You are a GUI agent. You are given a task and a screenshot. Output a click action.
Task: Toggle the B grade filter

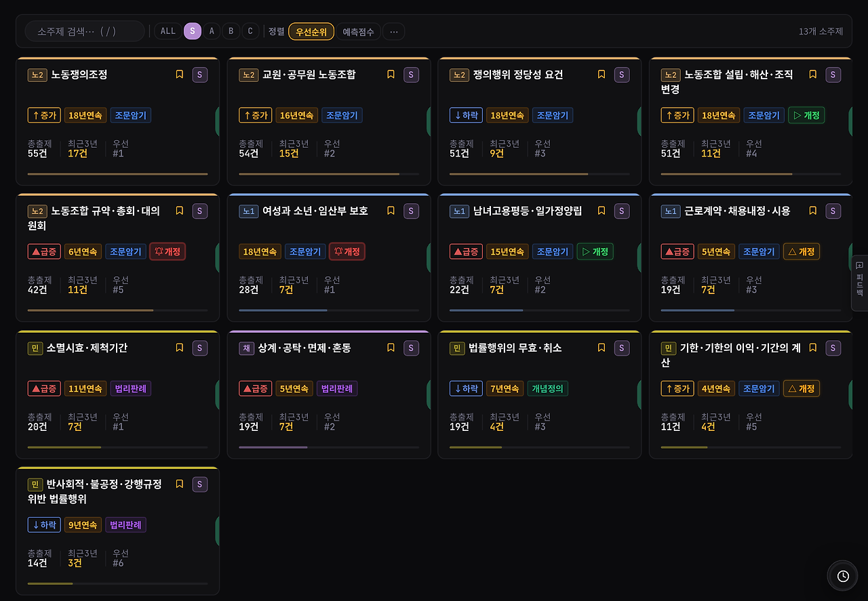click(x=231, y=31)
